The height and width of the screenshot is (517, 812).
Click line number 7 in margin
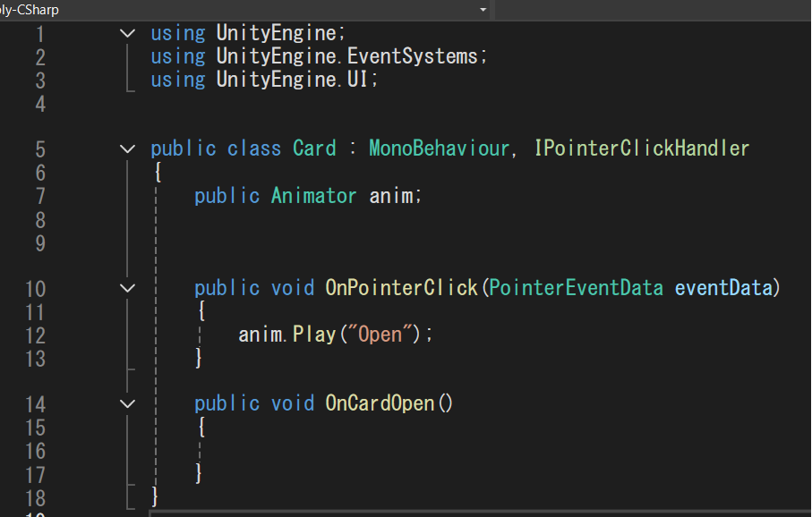click(38, 195)
